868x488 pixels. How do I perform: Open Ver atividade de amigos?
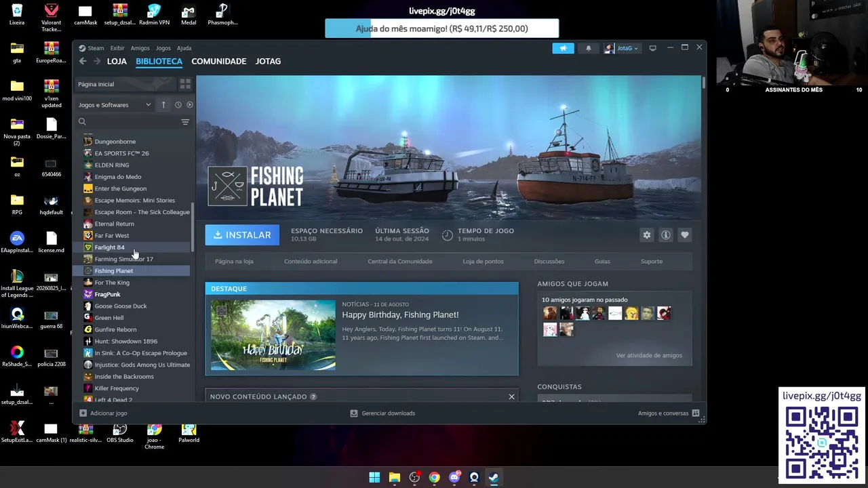[649, 355]
